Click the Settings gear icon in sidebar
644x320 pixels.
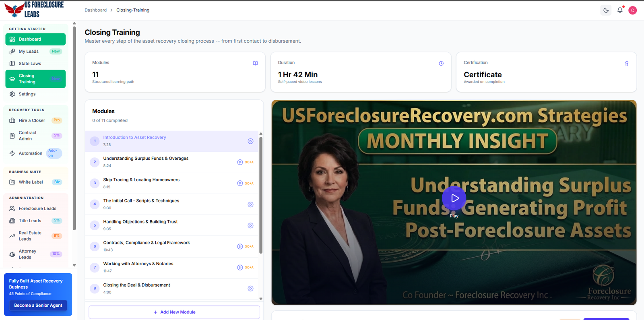coord(12,94)
